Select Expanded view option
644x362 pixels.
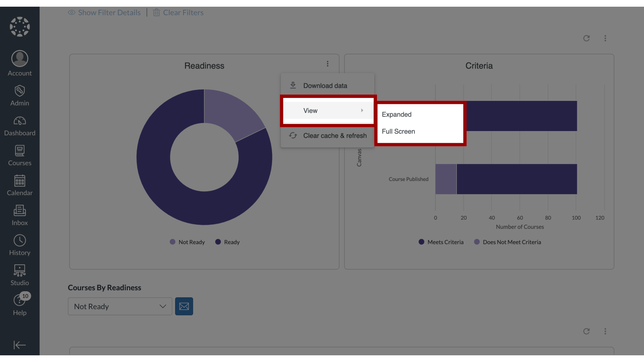tap(396, 115)
